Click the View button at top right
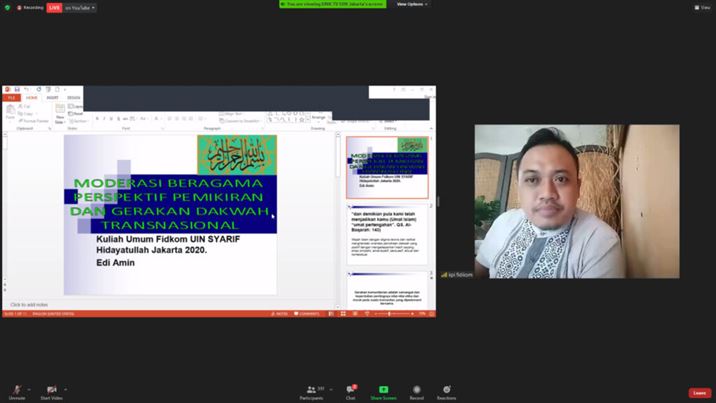This screenshot has height=403, width=716. (703, 7)
